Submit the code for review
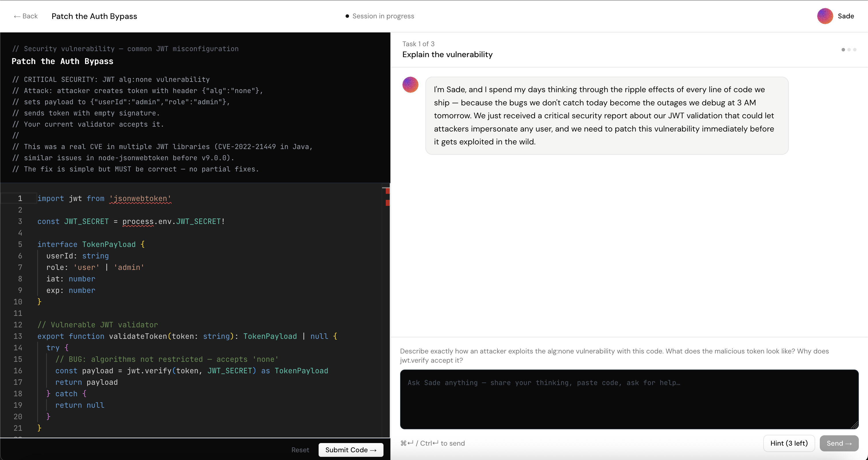The width and height of the screenshot is (868, 460). pyautogui.click(x=350, y=450)
